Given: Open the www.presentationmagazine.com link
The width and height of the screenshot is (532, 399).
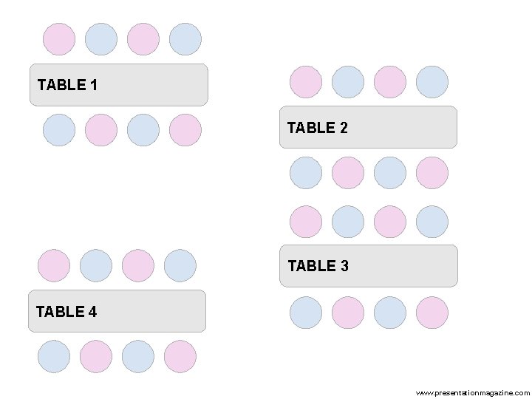Looking at the screenshot, I should click(x=473, y=392).
